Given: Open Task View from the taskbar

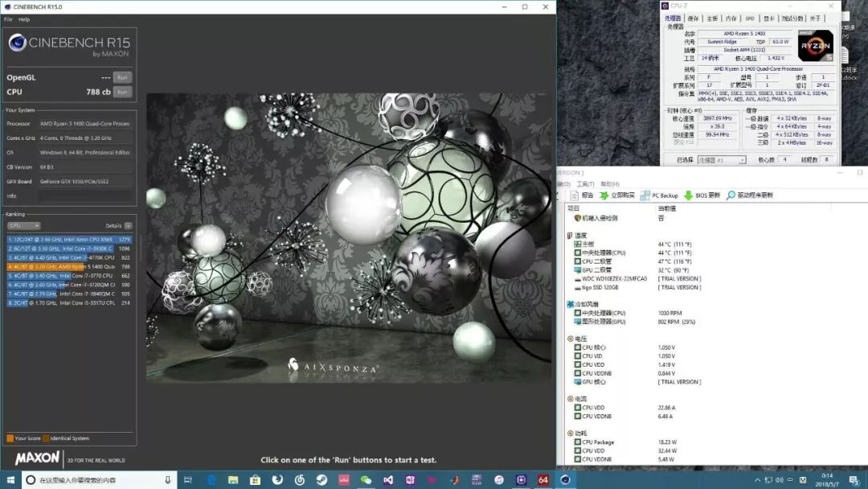Looking at the screenshot, I should point(188,480).
